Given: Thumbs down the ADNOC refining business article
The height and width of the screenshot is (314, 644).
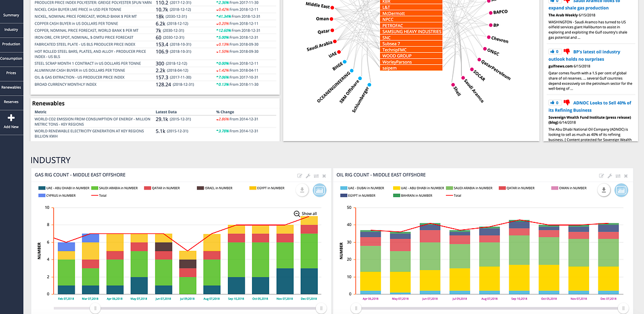Looking at the screenshot, I should point(566,103).
